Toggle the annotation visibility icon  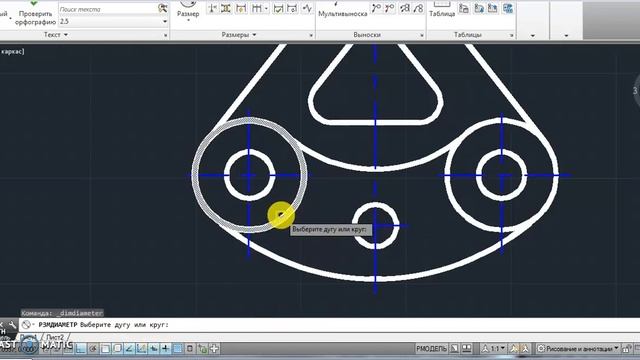pos(513,349)
